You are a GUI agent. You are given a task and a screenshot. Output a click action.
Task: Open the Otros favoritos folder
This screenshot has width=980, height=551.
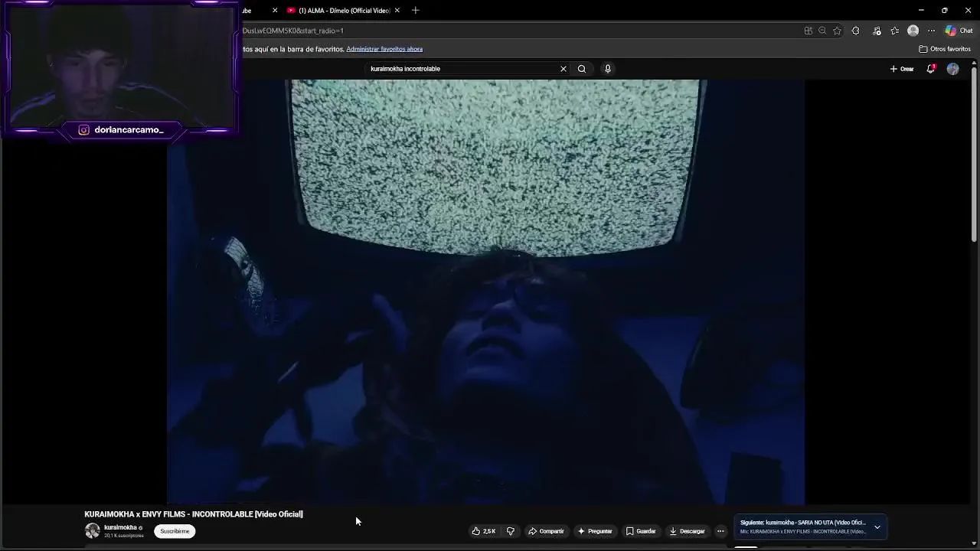tap(945, 49)
